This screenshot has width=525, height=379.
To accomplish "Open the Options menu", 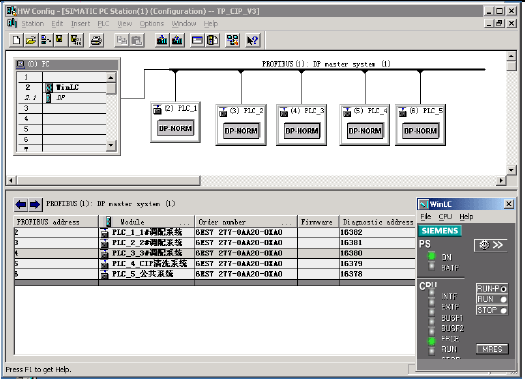I will point(152,23).
